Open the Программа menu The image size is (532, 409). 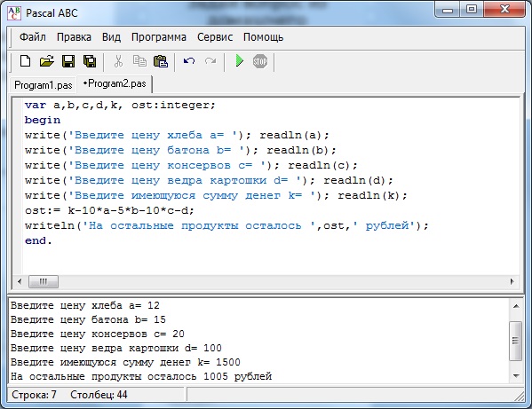159,37
